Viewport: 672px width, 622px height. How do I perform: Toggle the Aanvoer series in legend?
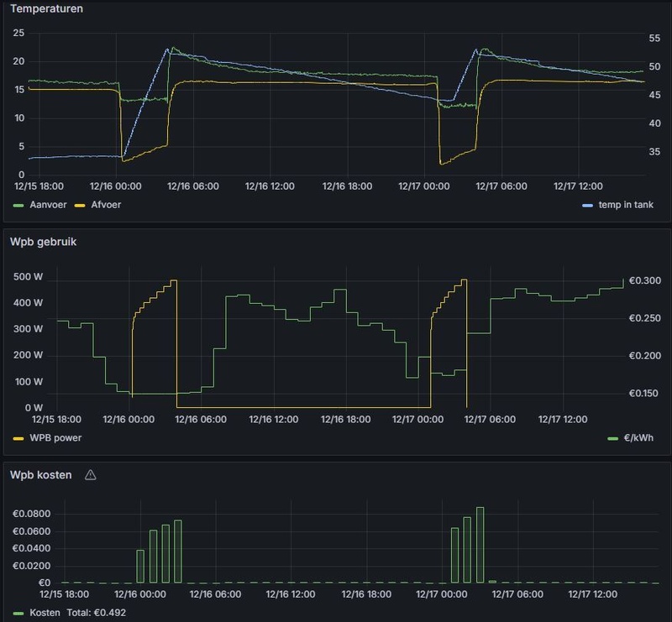[48, 205]
